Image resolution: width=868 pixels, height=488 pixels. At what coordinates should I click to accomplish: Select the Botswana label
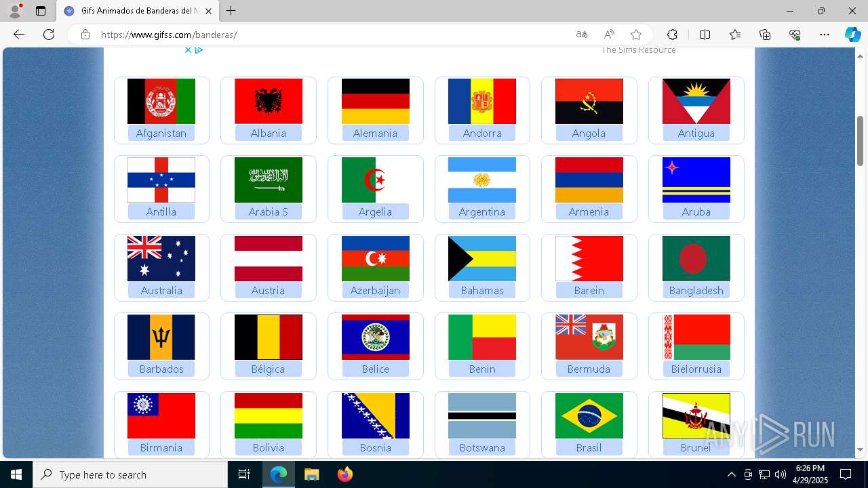(482, 448)
